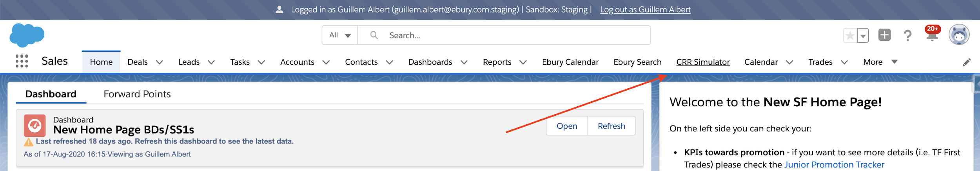Add this page to favorites star

tap(850, 36)
